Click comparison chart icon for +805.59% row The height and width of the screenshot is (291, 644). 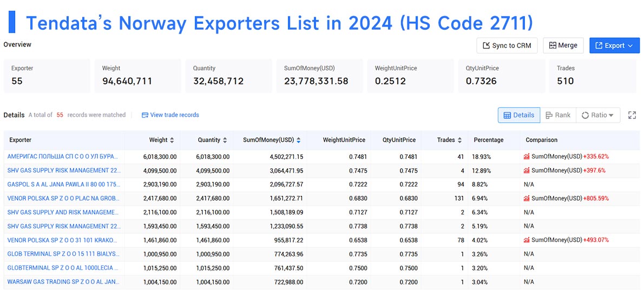pyautogui.click(x=527, y=199)
